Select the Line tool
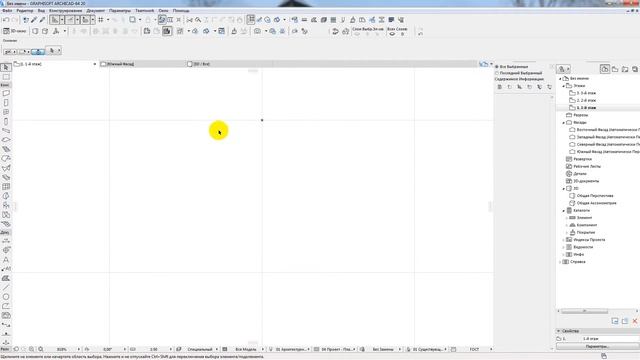The width and height of the screenshot is (640, 360). tap(6, 287)
